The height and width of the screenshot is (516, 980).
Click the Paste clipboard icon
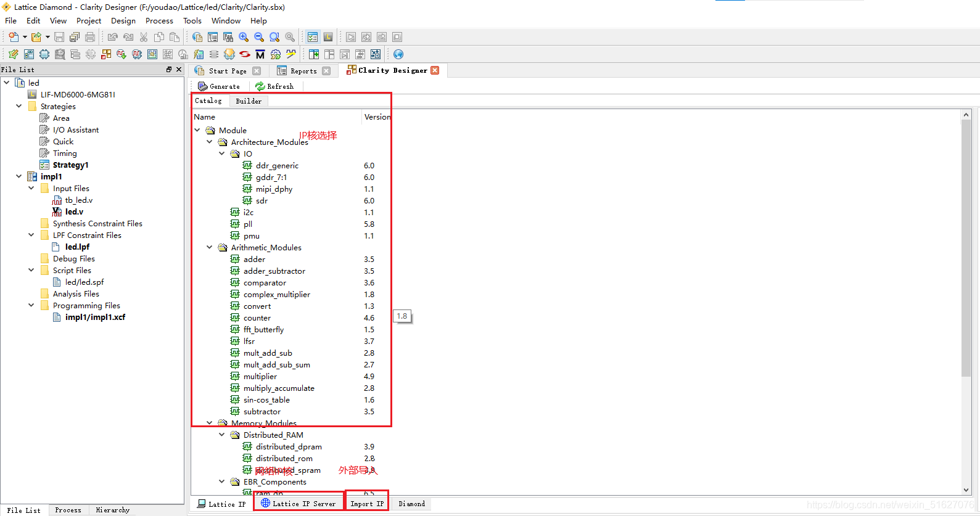click(175, 37)
